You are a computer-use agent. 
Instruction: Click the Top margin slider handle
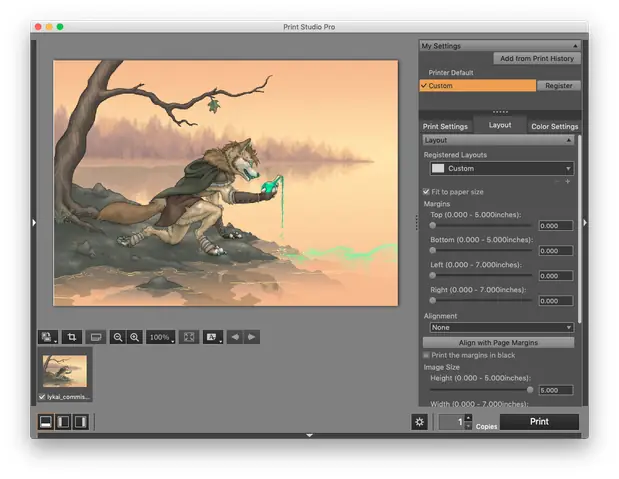point(433,225)
